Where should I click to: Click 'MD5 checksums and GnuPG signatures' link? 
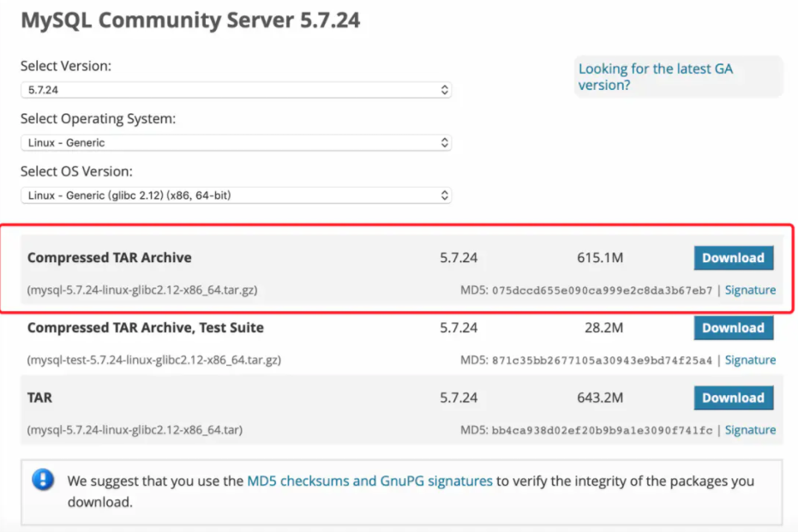(x=369, y=481)
